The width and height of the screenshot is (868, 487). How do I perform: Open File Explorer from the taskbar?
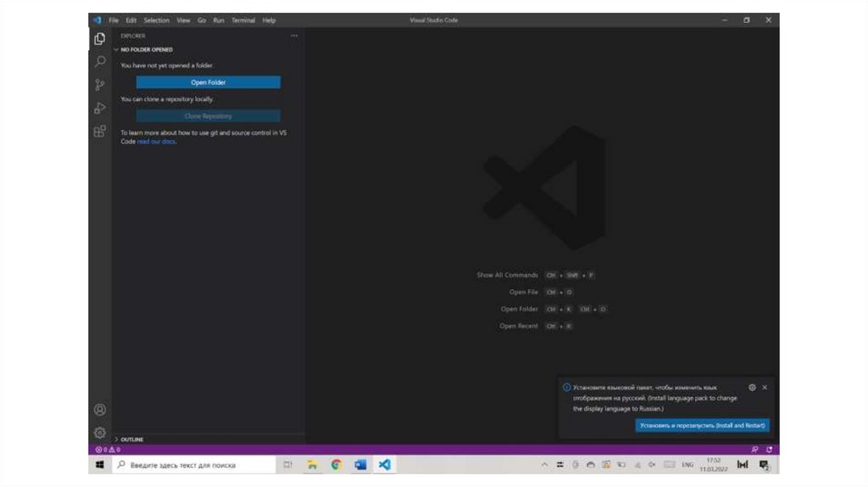(312, 465)
